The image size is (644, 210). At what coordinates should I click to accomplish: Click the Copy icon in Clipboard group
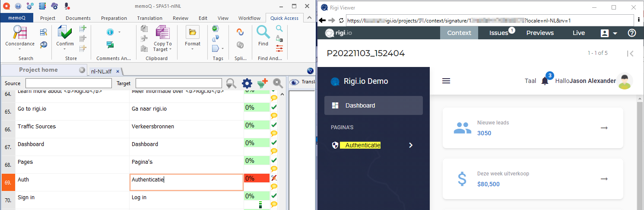pyautogui.click(x=145, y=29)
